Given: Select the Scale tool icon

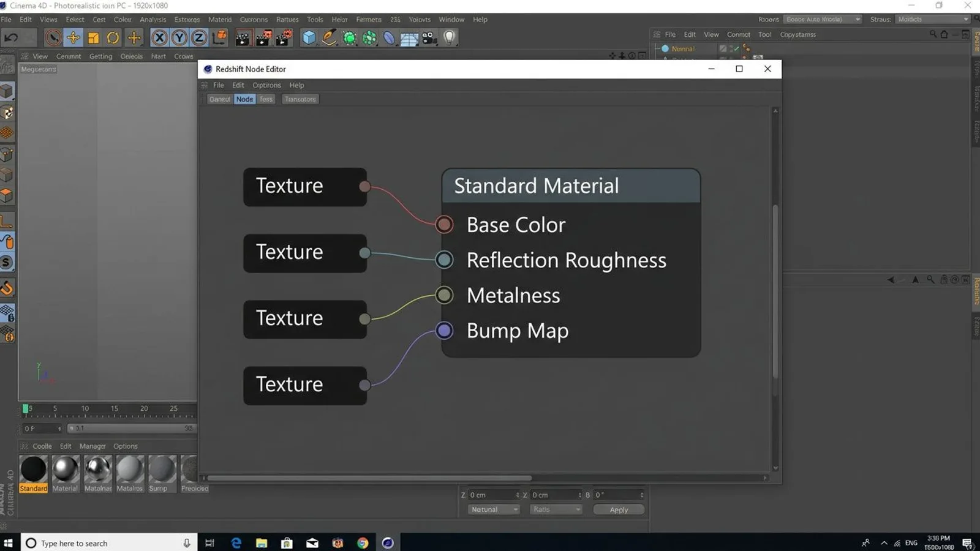Looking at the screenshot, I should coord(93,38).
